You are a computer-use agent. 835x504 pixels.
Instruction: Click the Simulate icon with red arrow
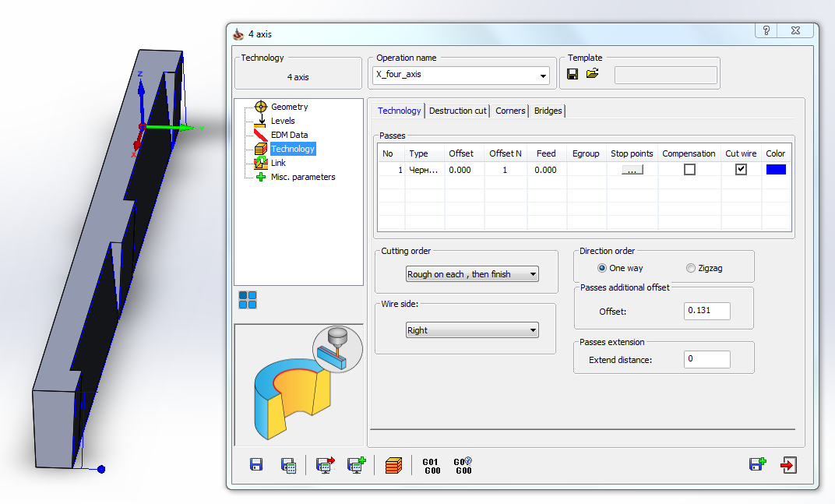[x=325, y=465]
